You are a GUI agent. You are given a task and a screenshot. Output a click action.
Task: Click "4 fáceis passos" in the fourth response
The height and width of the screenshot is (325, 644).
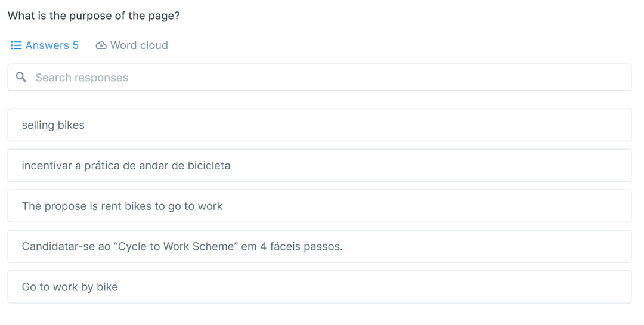[301, 246]
